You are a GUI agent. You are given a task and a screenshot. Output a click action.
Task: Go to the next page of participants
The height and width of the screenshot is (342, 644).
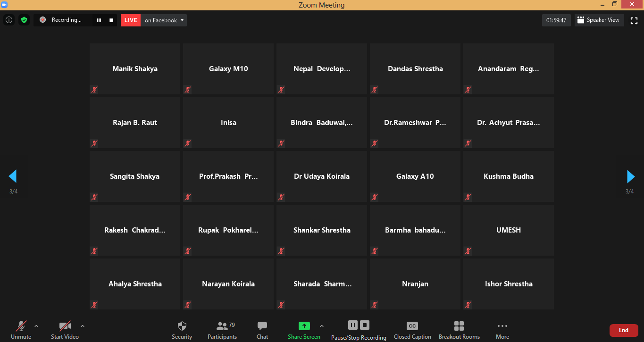pos(630,176)
